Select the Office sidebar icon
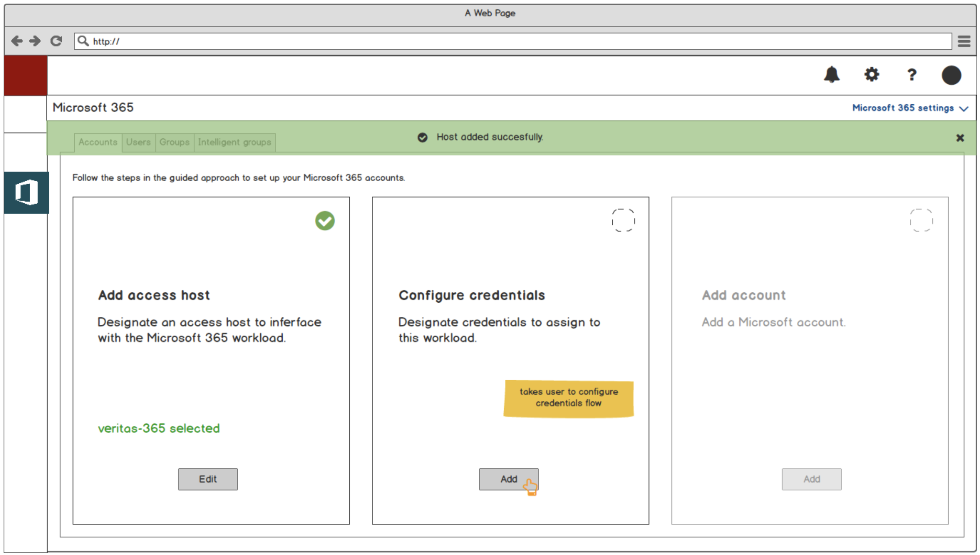Viewport: 980px width, 555px height. [26, 192]
